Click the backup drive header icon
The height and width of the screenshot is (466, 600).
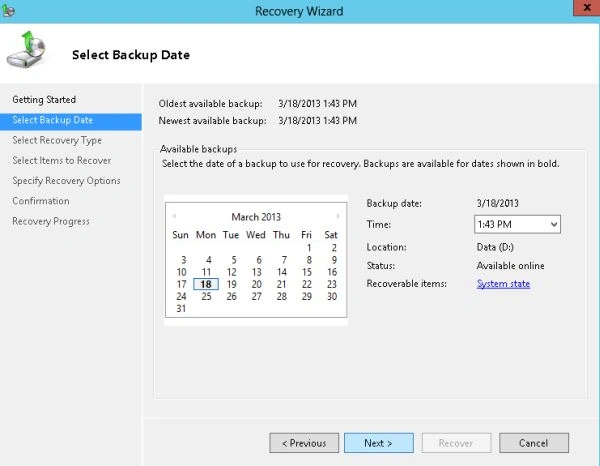(x=26, y=50)
